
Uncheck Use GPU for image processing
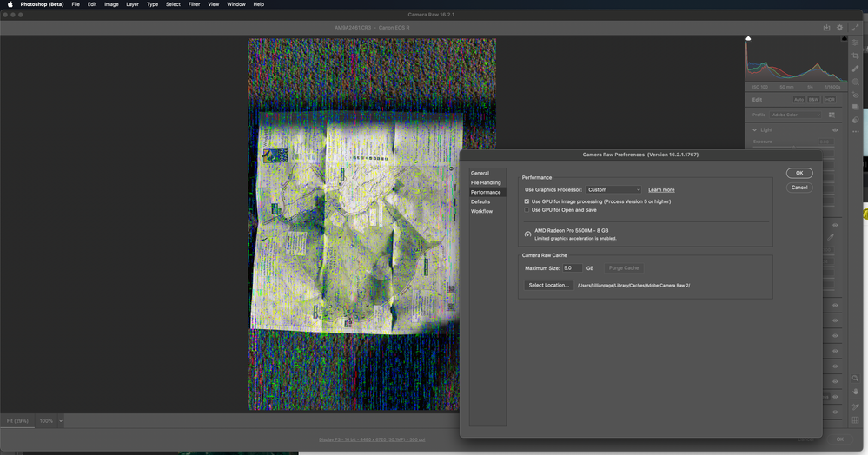pos(527,201)
